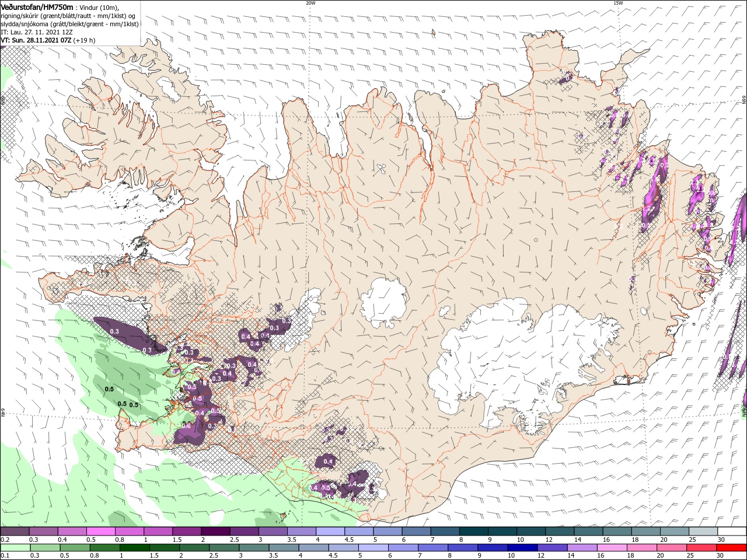
Task: Pick the light pink 16–18 rain swatch
Action: [x=612, y=547]
